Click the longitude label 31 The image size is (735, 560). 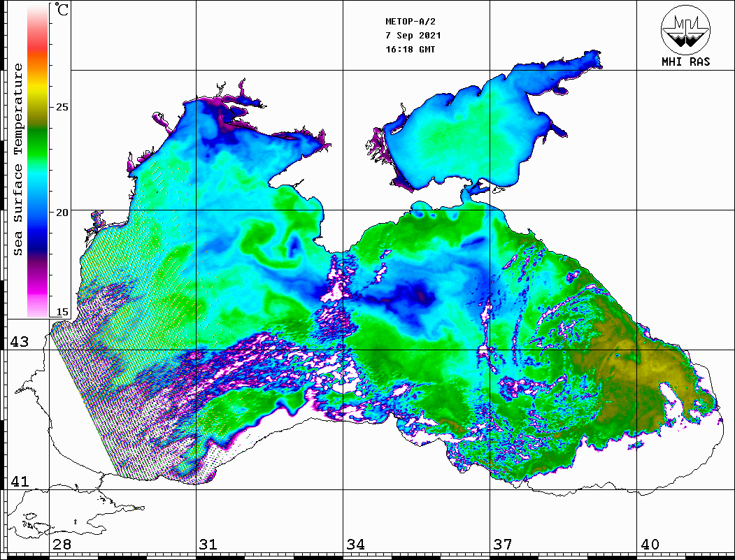208,544
